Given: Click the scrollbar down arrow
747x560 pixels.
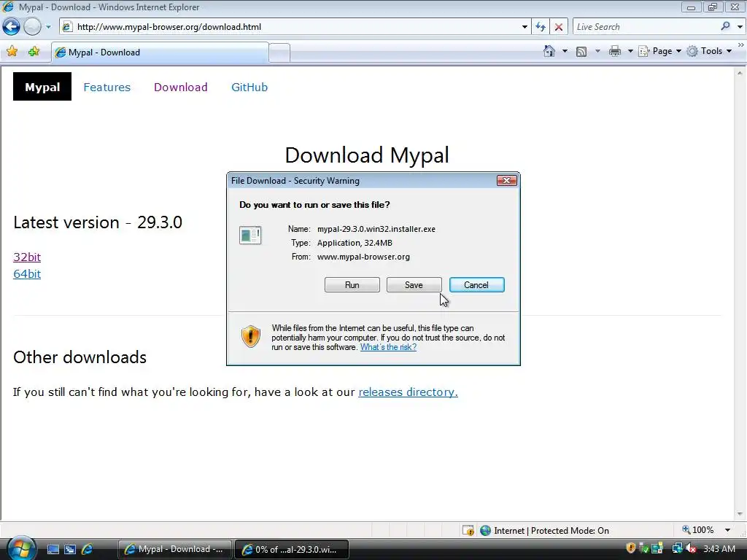Looking at the screenshot, I should [x=740, y=514].
